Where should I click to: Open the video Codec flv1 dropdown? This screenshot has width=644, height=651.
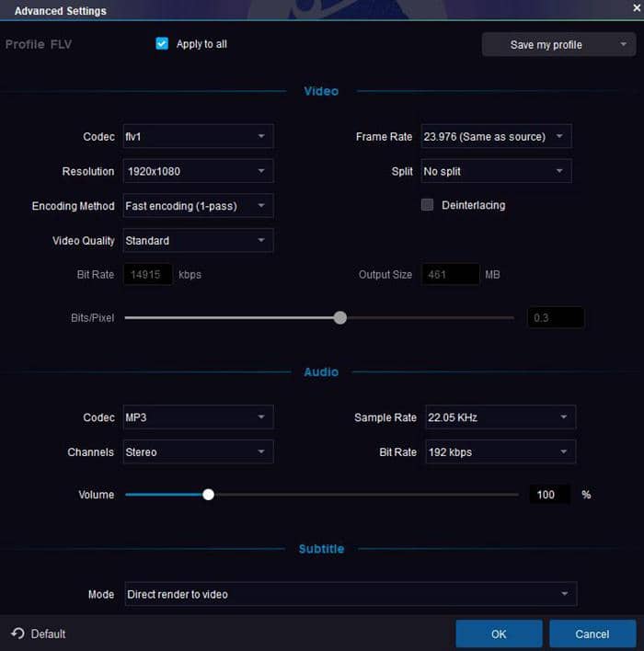pyautogui.click(x=197, y=137)
